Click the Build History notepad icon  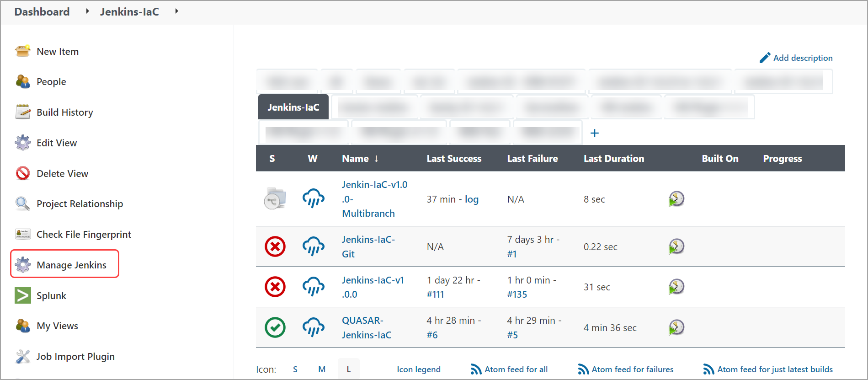coord(23,112)
